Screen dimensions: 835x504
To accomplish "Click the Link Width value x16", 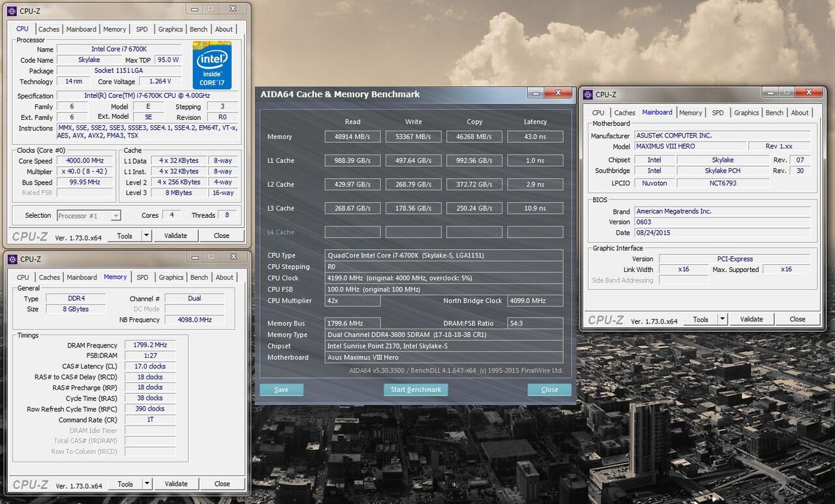I will 684,270.
